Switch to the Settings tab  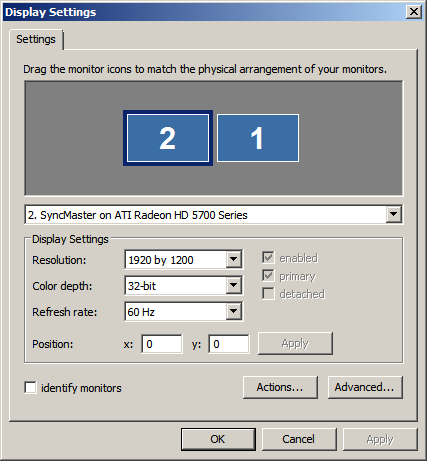(x=36, y=39)
